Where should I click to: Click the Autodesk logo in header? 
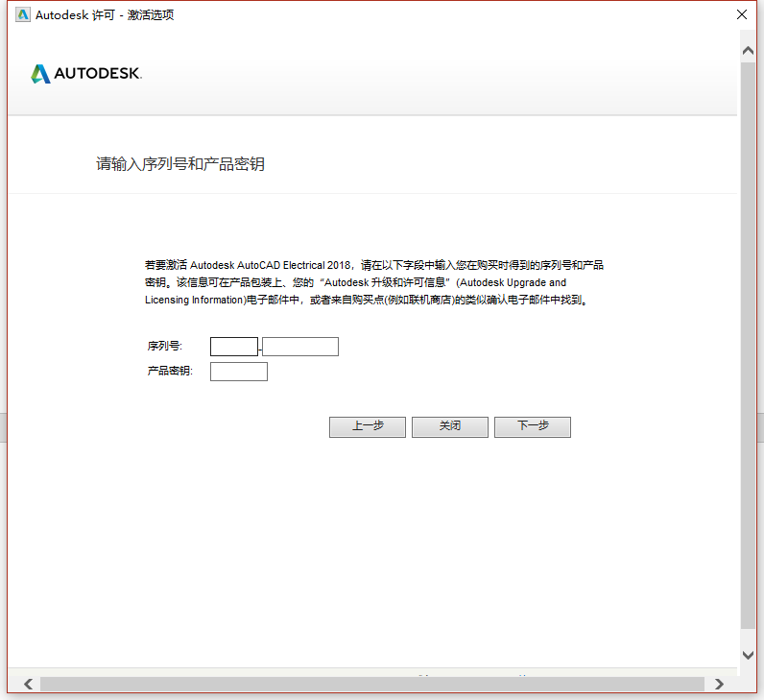(x=86, y=74)
